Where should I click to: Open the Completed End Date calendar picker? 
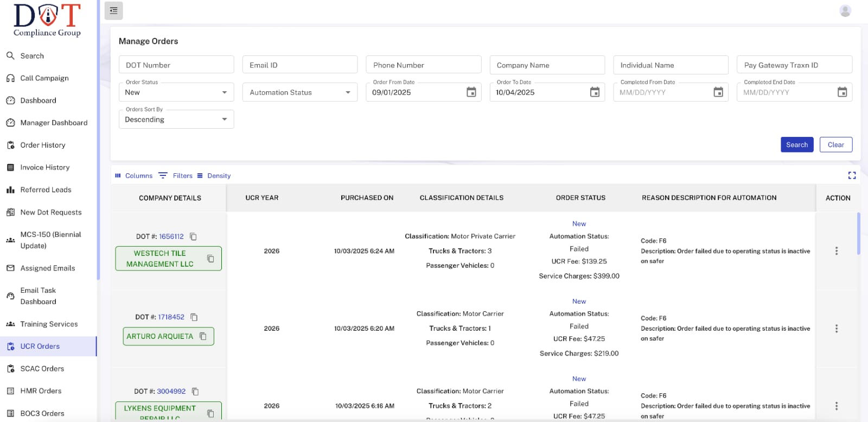pos(841,92)
